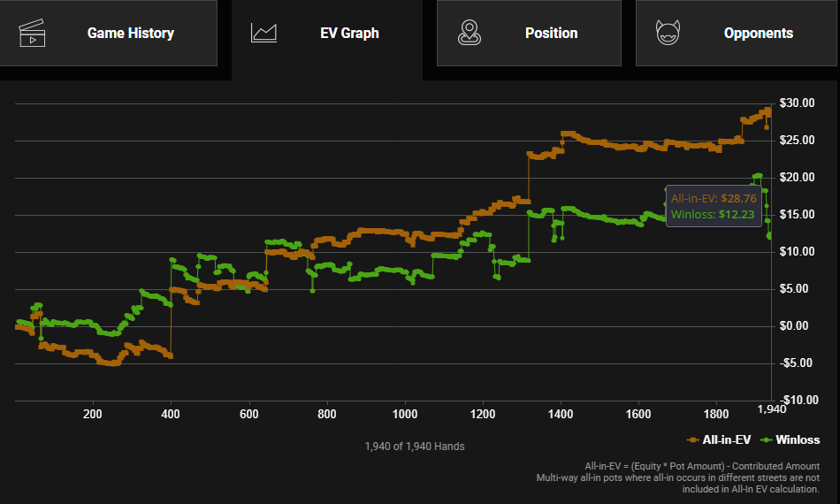The width and height of the screenshot is (840, 504).
Task: Click the $15.00 y-axis label
Action: pyautogui.click(x=798, y=214)
